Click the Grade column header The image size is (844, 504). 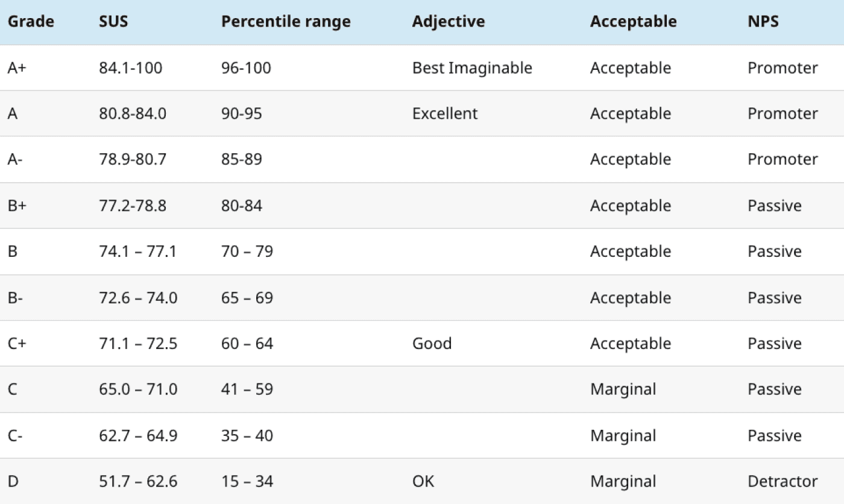point(31,22)
